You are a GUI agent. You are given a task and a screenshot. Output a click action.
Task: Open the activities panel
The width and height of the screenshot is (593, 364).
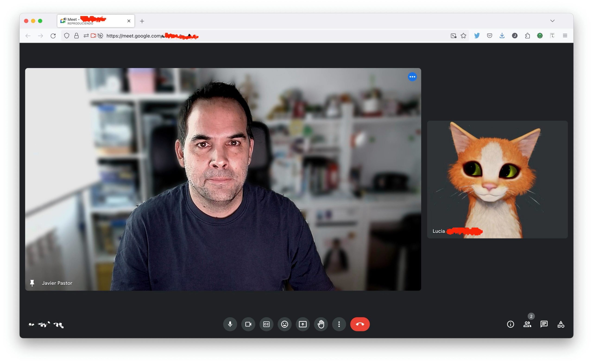[561, 324]
